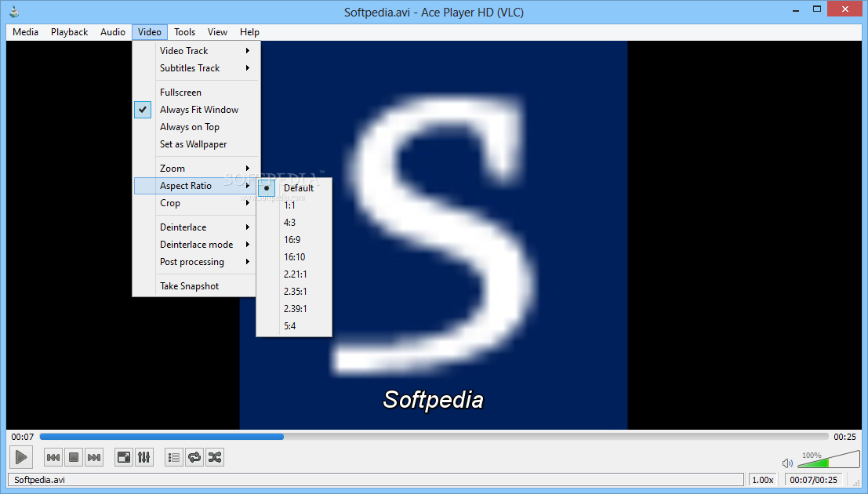Screen dimensions: 868x494
Task: Choose 4:3 aspect ratio
Action: pyautogui.click(x=294, y=222)
